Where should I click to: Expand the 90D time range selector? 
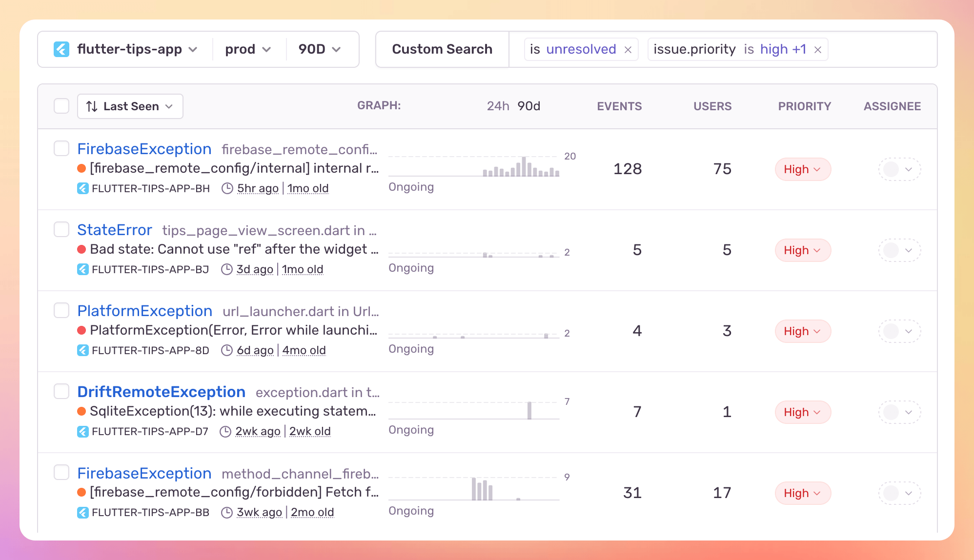coord(320,49)
